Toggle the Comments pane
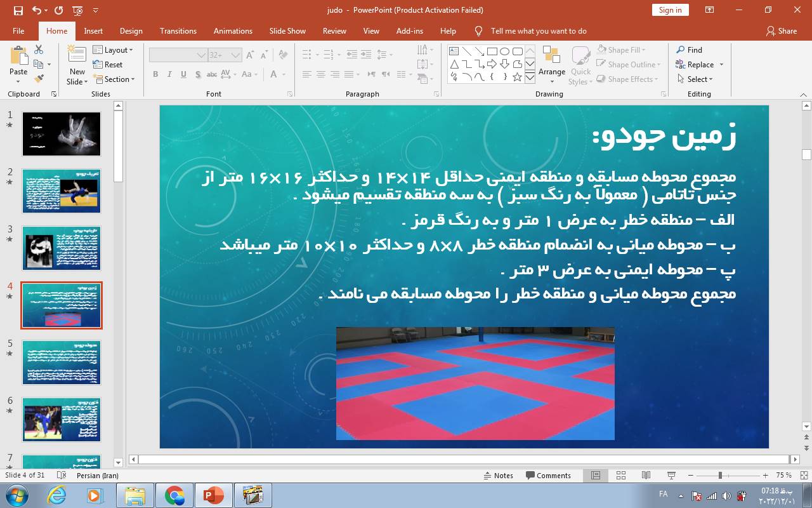 pos(548,476)
